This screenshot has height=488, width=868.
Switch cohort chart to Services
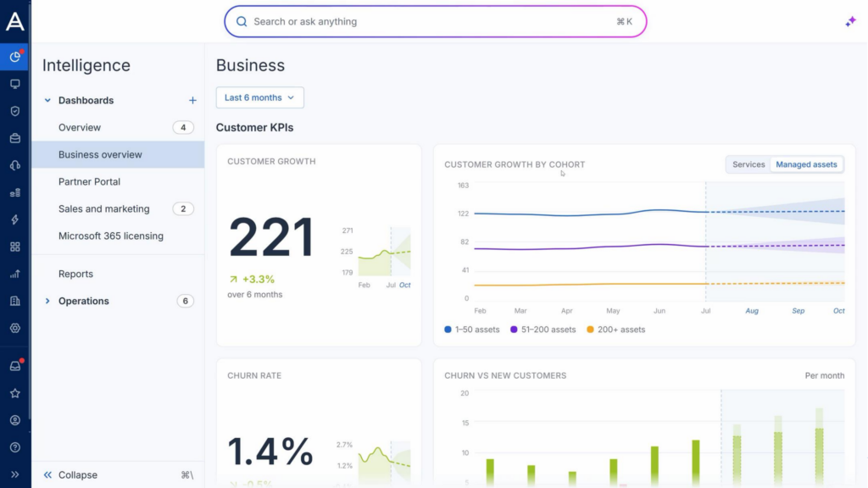[x=748, y=164]
